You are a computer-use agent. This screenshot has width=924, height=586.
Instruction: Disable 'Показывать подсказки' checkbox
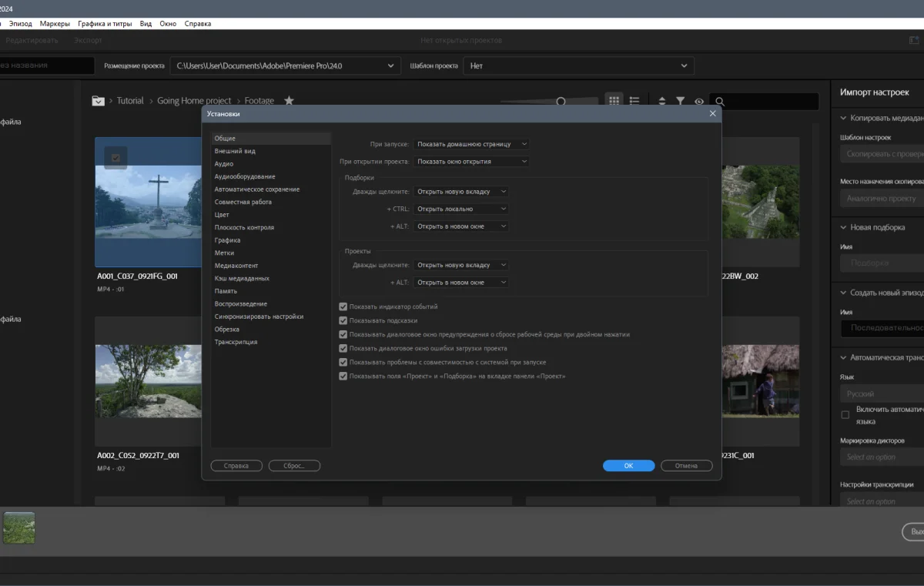click(x=343, y=320)
